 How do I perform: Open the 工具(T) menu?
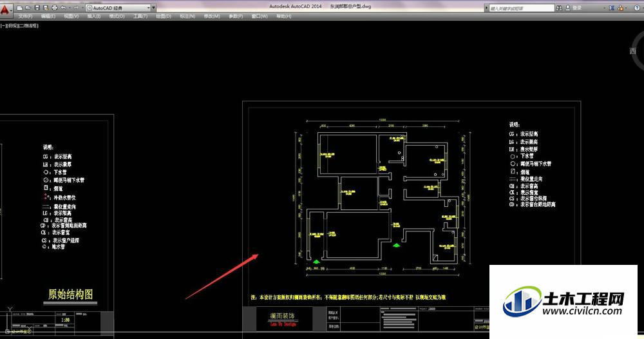click(140, 16)
